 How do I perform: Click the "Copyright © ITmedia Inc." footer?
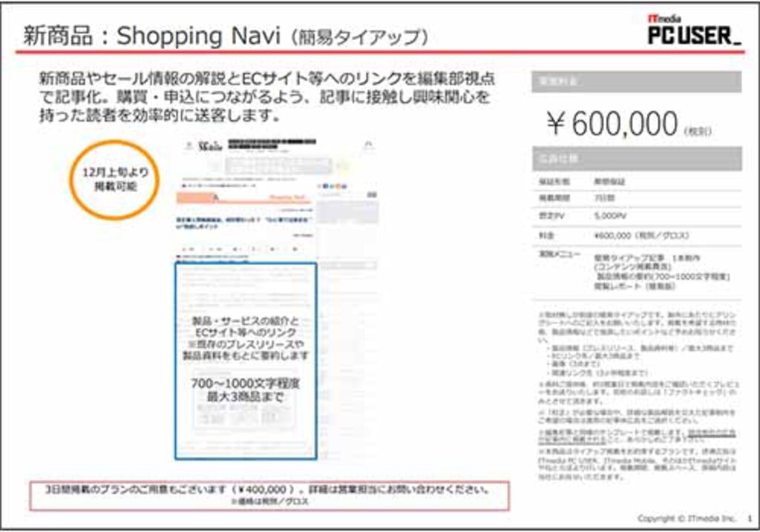coord(687,519)
